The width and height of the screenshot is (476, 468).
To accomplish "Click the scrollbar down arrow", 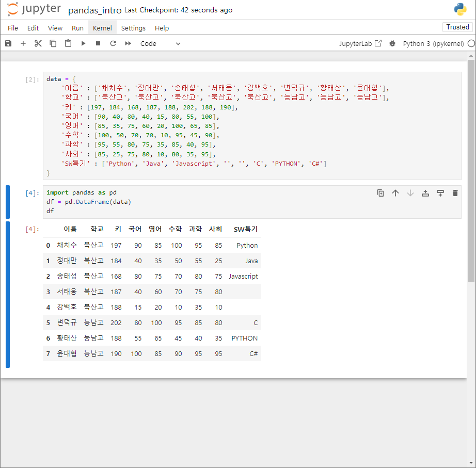I will pyautogui.click(x=471, y=463).
